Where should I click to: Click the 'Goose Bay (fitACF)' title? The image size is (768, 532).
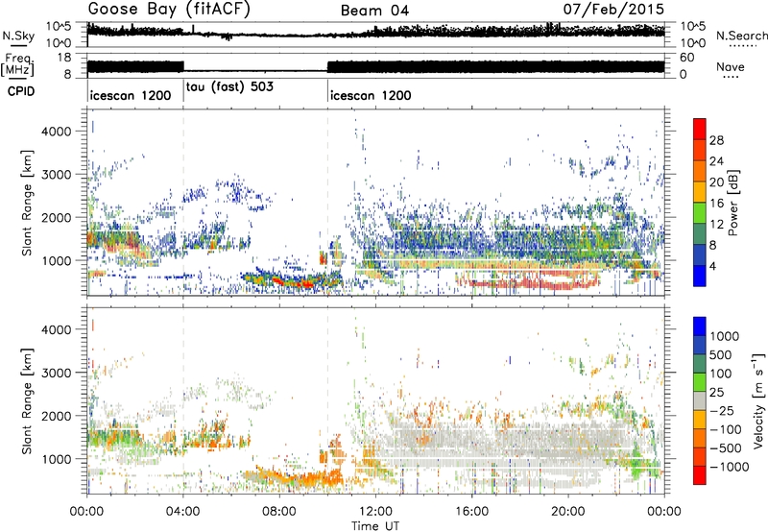click(x=169, y=10)
